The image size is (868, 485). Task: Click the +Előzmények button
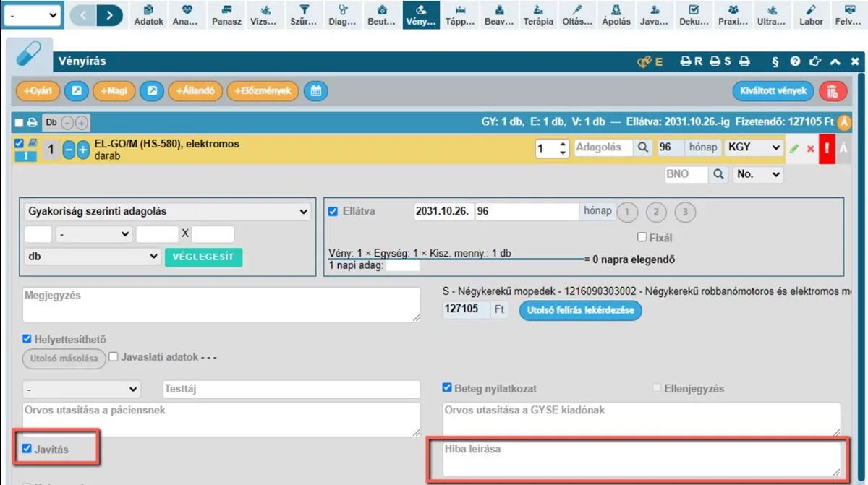263,91
